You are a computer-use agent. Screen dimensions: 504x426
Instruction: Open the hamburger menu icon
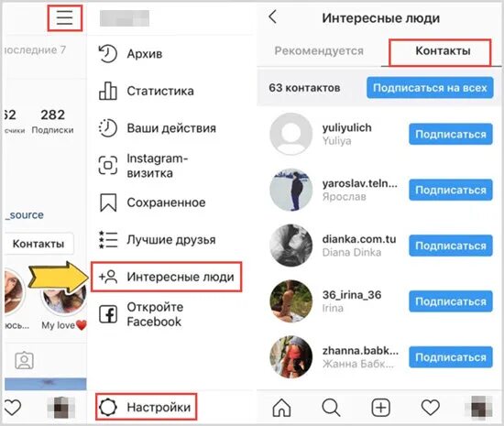pyautogui.click(x=65, y=17)
